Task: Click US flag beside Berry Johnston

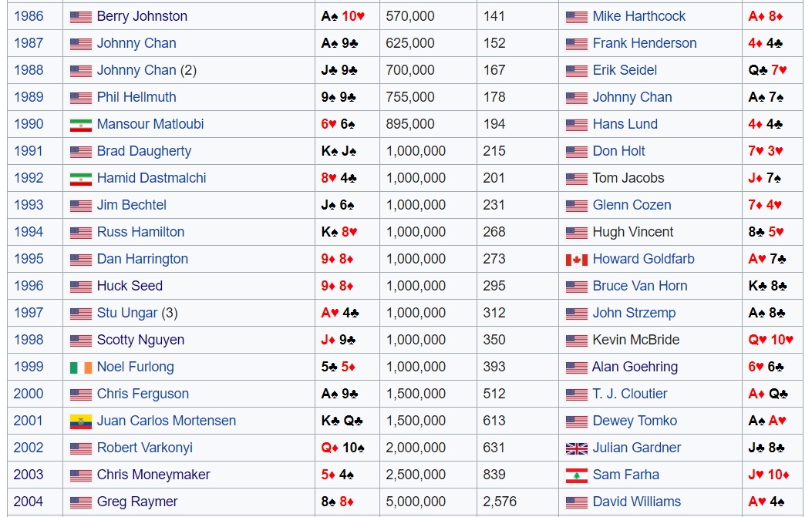Action: pyautogui.click(x=80, y=17)
